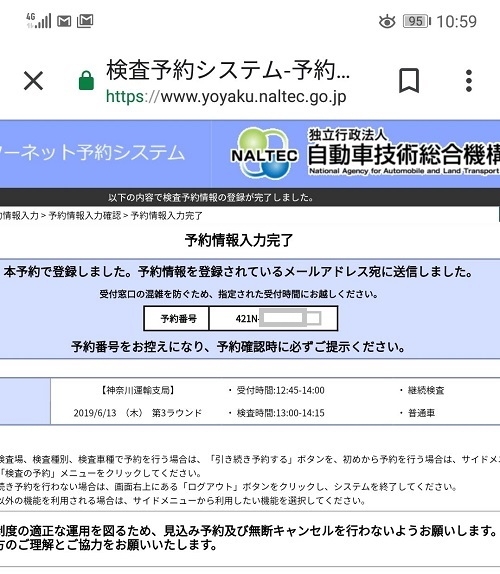Tap the instruction line mentioning 「ログアウト」ボタン
The image size is (500, 574).
click(229, 487)
